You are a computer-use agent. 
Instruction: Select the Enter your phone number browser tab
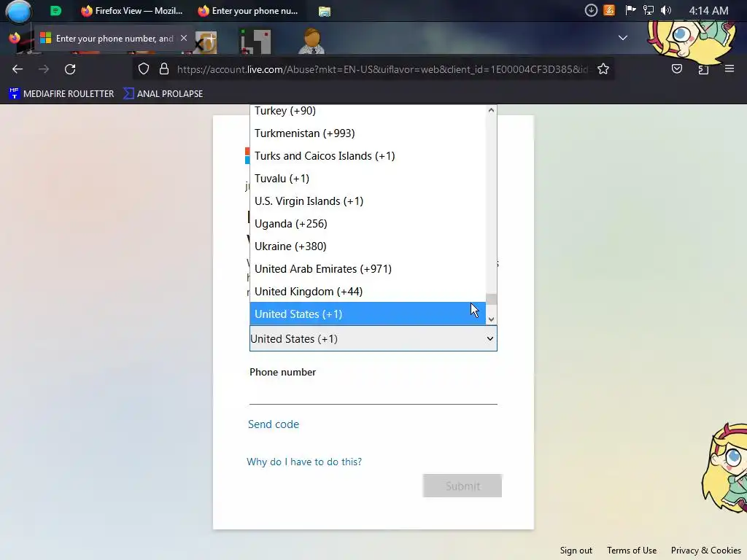(x=115, y=38)
